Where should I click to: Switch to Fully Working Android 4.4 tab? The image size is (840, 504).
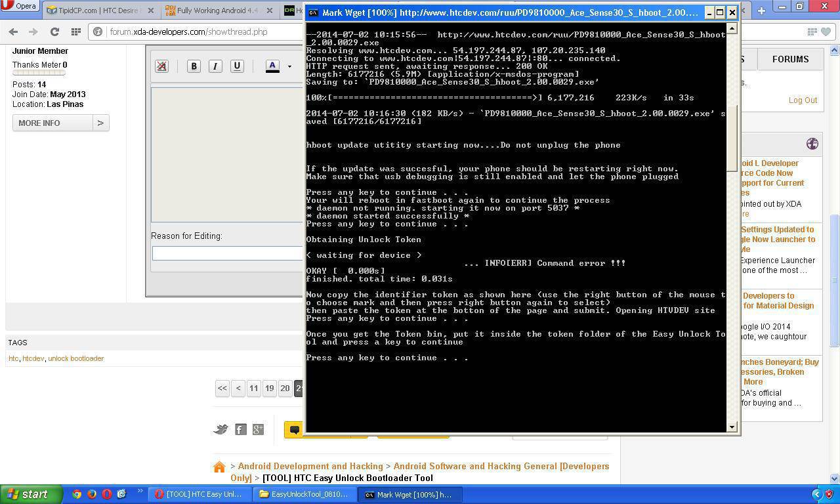(217, 10)
